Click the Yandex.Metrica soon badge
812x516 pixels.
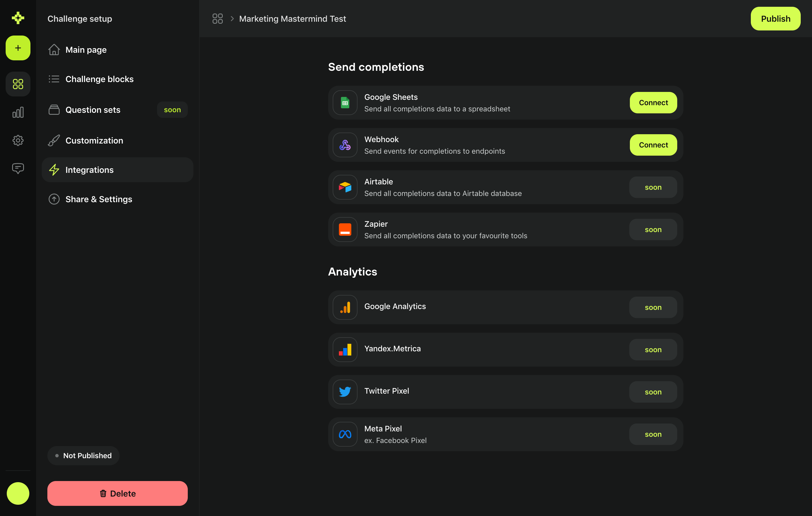[653, 350]
